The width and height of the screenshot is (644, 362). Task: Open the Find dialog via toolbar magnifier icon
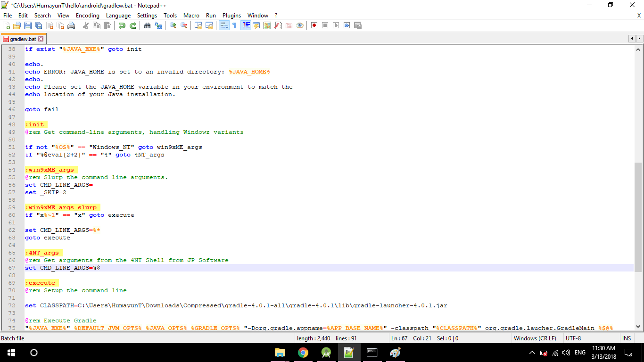[147, 25]
